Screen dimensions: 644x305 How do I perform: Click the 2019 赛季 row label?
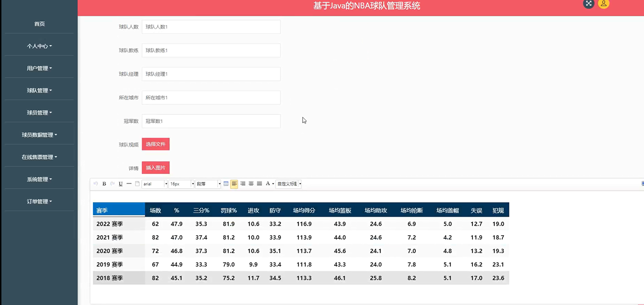pyautogui.click(x=110, y=264)
